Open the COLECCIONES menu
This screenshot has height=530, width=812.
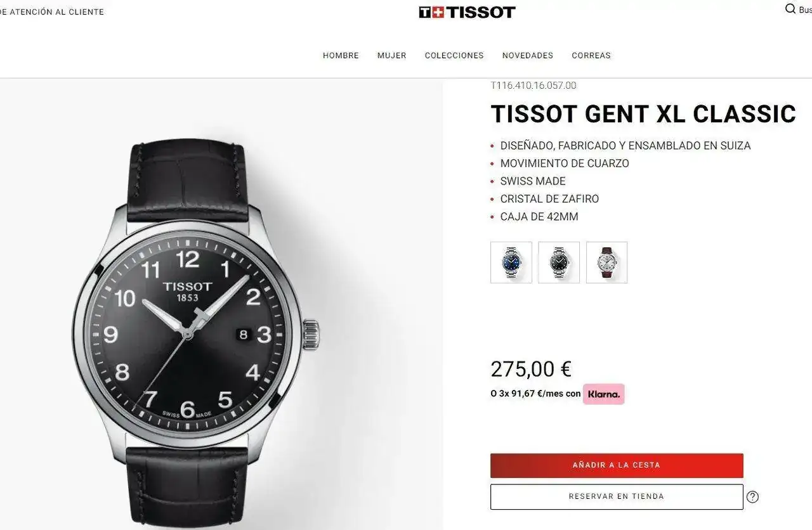[454, 56]
